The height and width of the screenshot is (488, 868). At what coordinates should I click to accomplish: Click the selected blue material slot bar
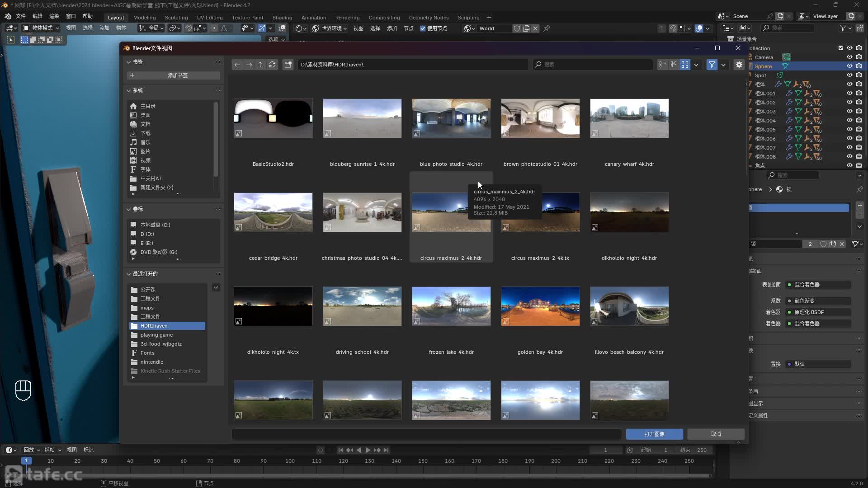tap(799, 208)
